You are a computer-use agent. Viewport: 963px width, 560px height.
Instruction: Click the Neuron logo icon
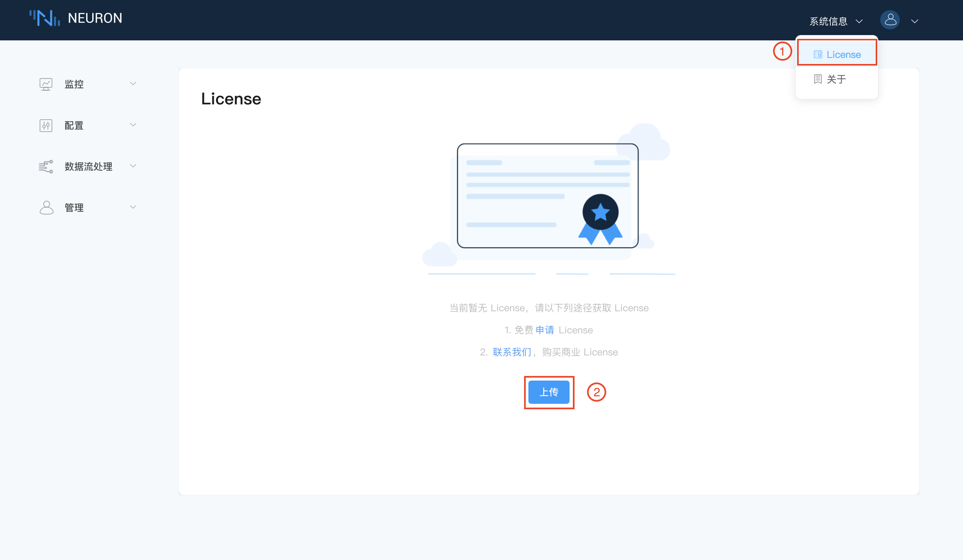45,18
